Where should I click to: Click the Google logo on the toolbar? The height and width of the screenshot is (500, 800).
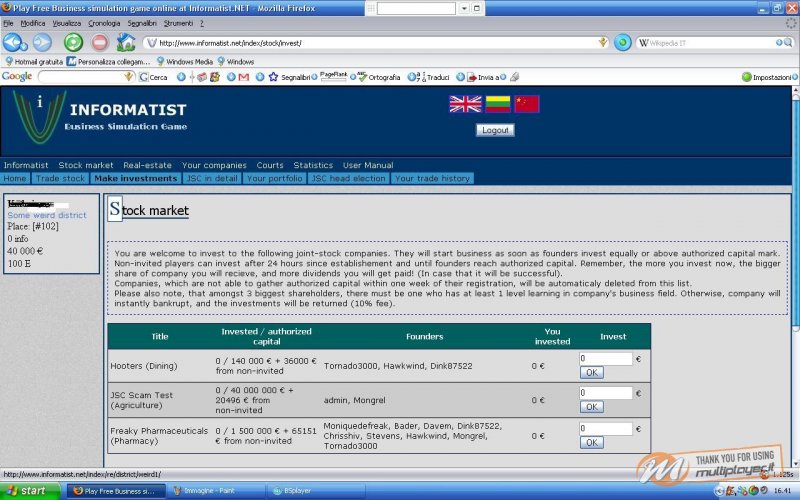click(x=17, y=77)
